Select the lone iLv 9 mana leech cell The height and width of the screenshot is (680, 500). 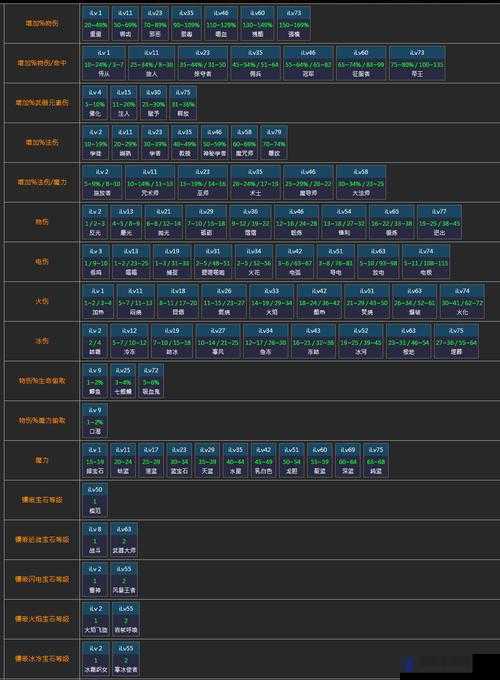click(x=95, y=421)
